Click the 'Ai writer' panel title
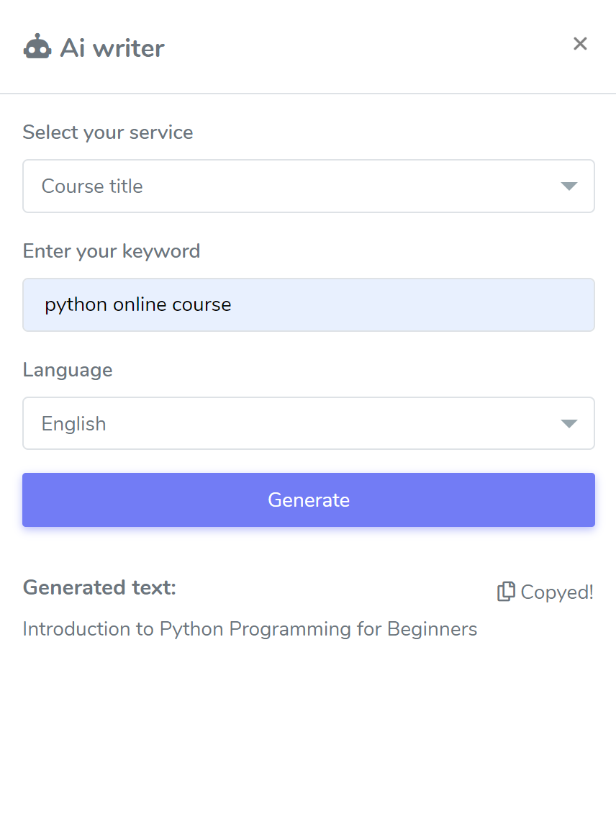Image resolution: width=616 pixels, height=840 pixels. [x=112, y=48]
